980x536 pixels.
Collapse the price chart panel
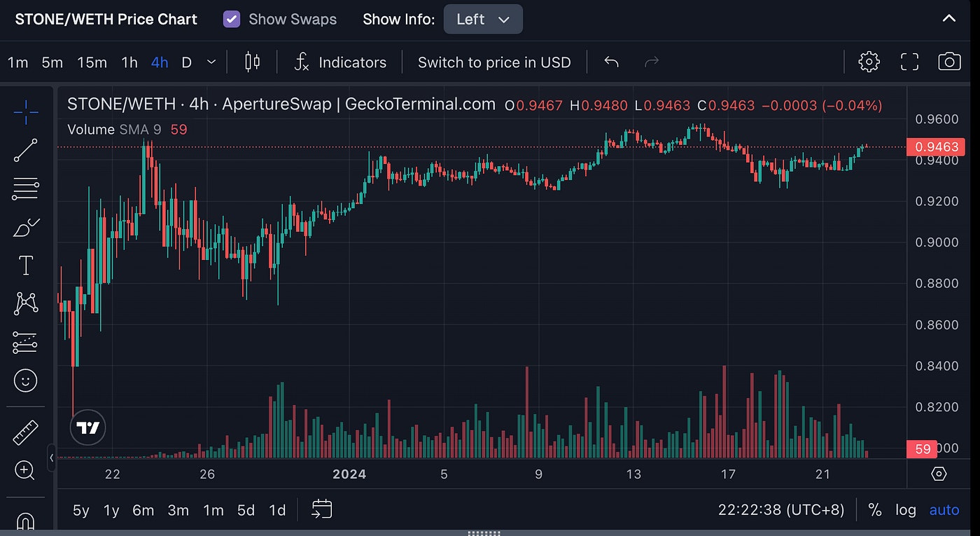(x=948, y=19)
